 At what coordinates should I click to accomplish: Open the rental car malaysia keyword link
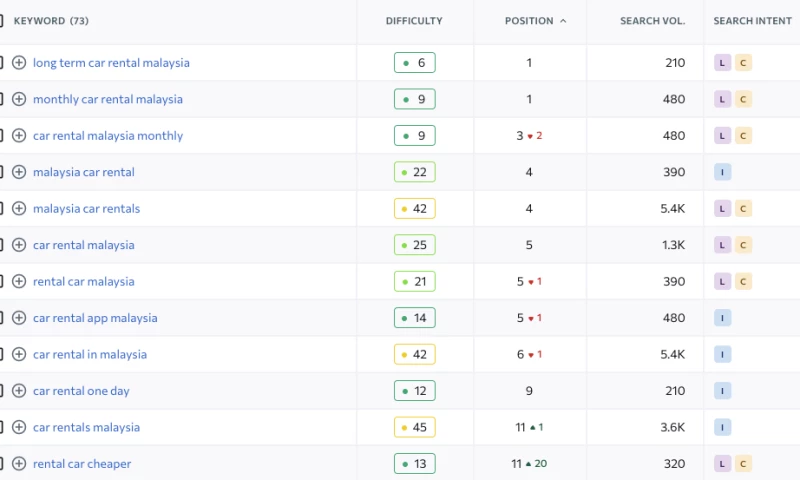tap(83, 282)
